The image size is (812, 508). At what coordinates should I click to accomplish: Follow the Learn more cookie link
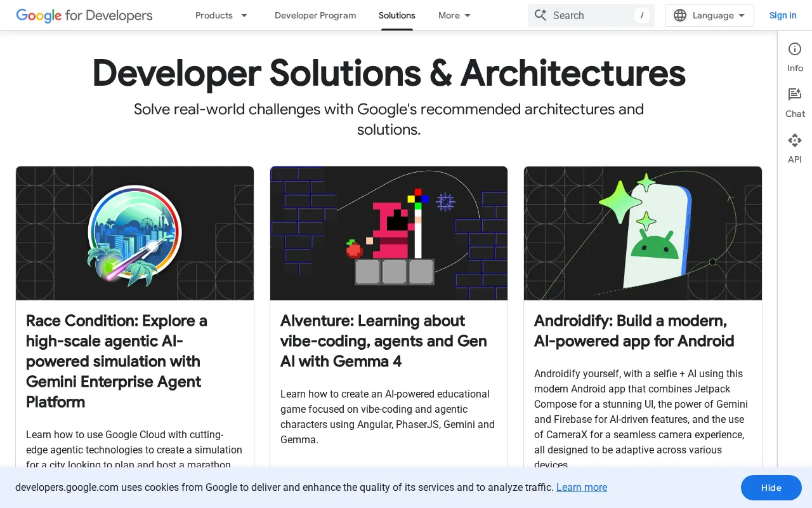[x=582, y=488]
